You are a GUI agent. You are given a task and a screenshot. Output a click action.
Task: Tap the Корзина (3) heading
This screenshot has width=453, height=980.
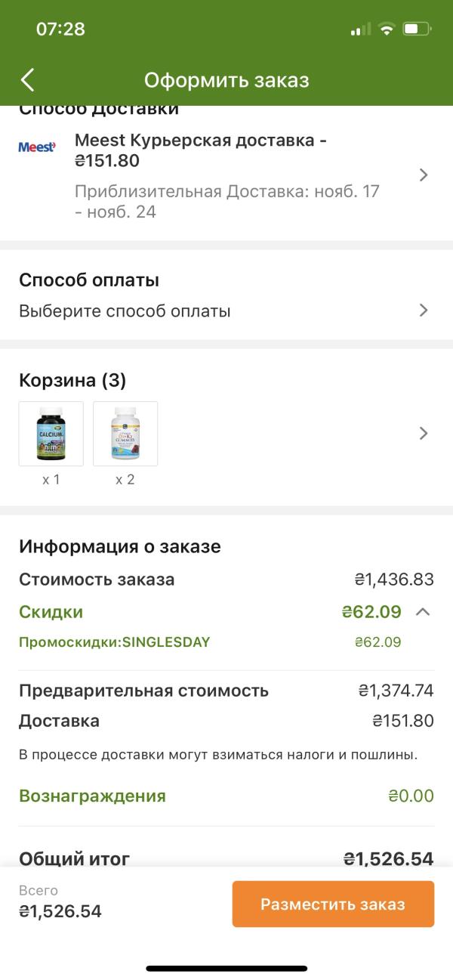coord(72,380)
